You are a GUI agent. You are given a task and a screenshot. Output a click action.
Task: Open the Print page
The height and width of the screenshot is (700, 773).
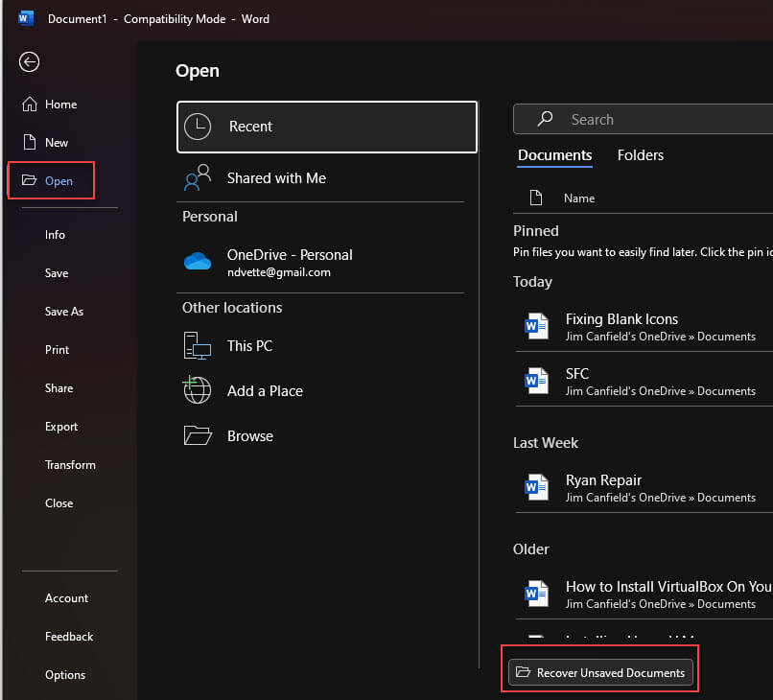58,350
